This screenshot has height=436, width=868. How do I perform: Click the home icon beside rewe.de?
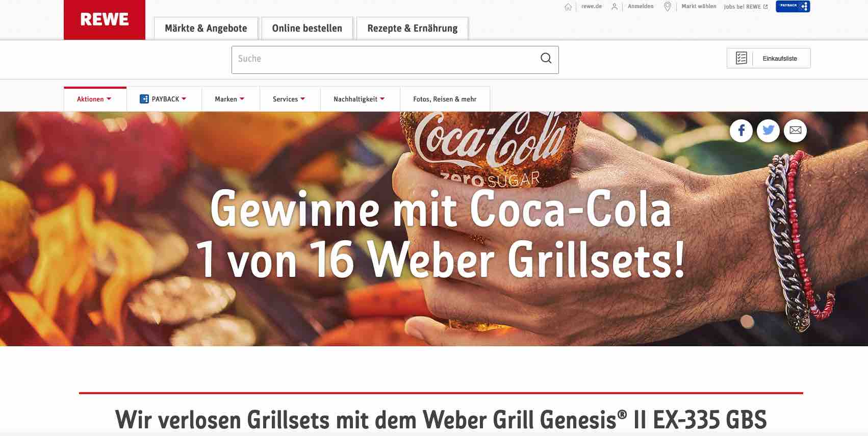point(568,7)
